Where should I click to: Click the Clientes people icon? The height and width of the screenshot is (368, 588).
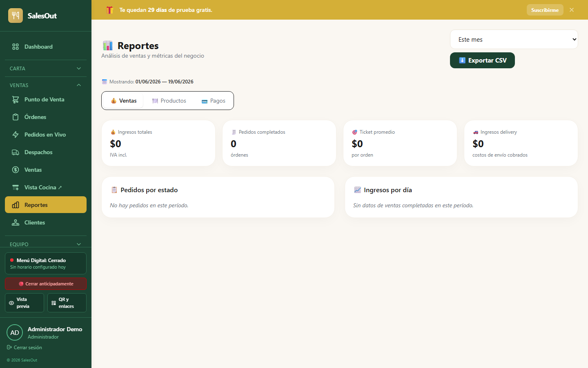click(16, 222)
